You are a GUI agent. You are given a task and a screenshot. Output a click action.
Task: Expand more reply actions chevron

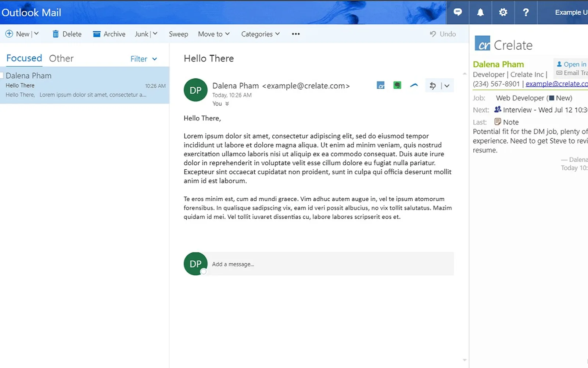point(447,86)
